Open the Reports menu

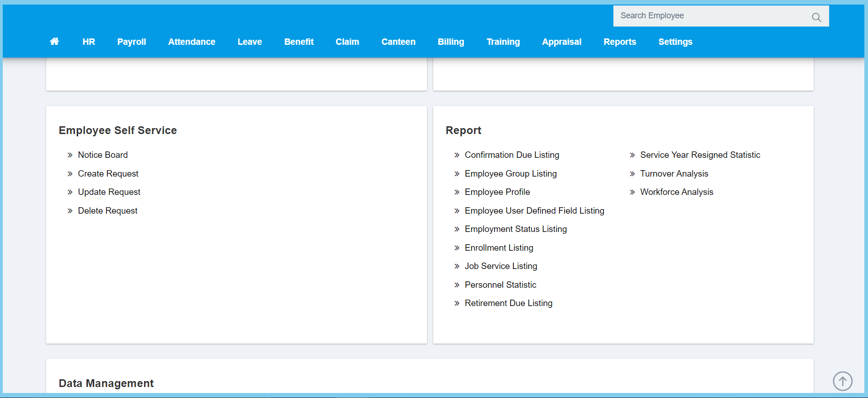coord(619,42)
